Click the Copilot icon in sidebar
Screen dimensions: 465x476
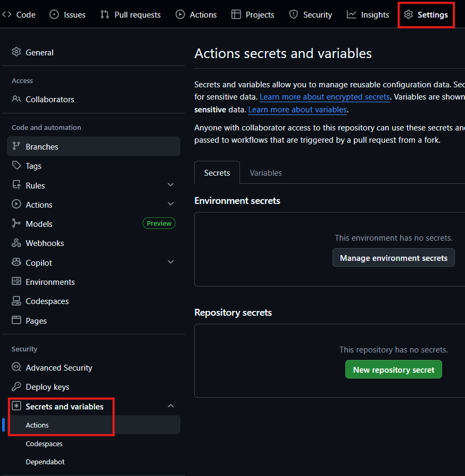tap(16, 262)
